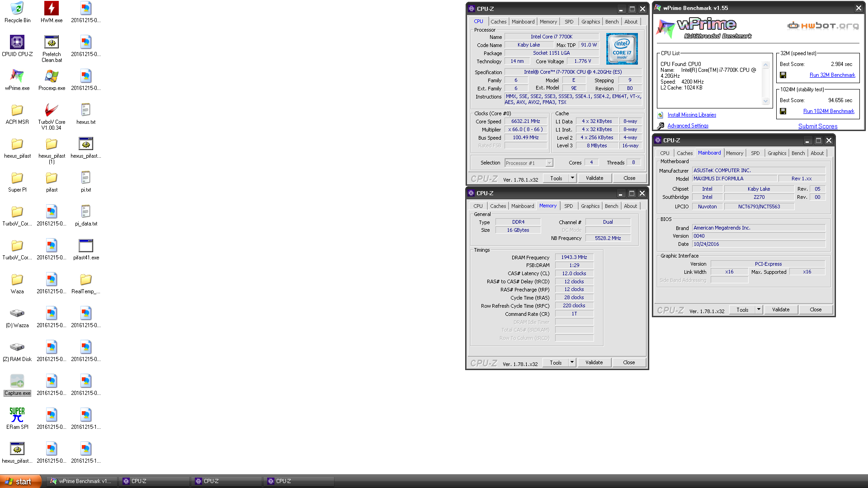Launch the ERam SPI Super Pi icon
Image resolution: width=868 pixels, height=488 pixels.
pyautogui.click(x=17, y=419)
